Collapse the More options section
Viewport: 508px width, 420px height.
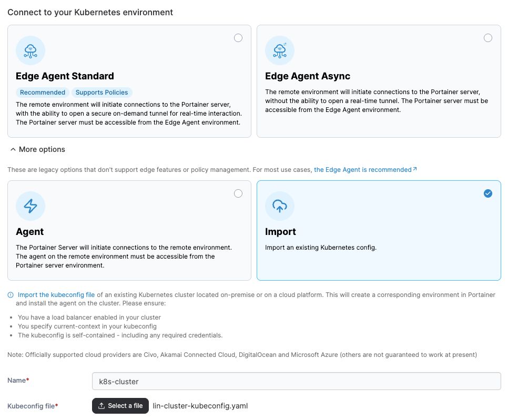point(37,149)
